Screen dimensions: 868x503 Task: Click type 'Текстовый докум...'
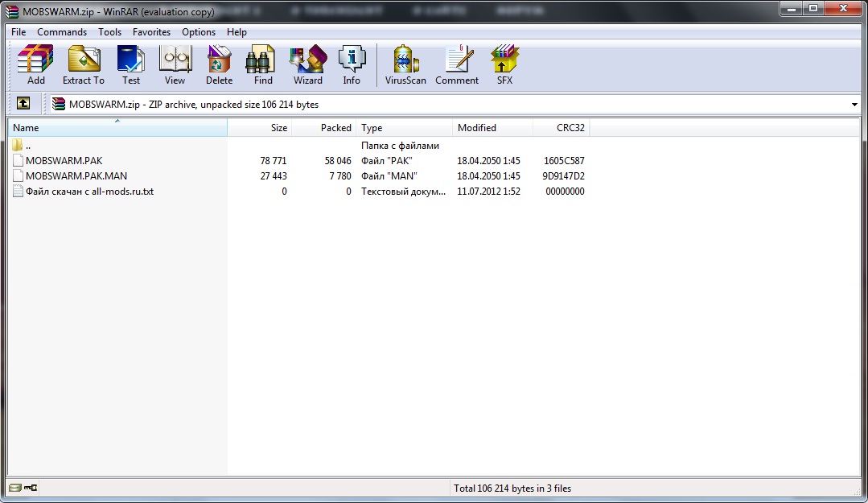point(404,192)
